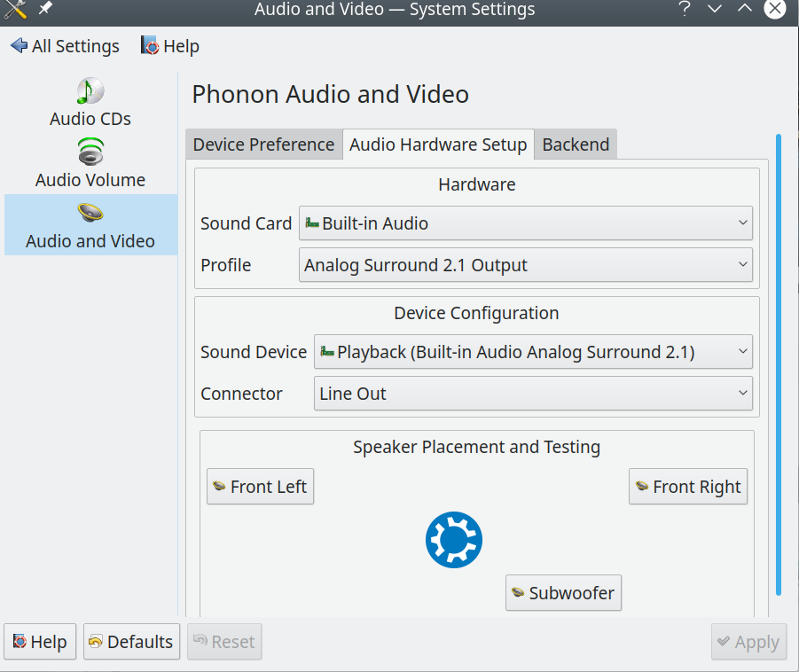Click the pin icon in title bar
The height and width of the screenshot is (672, 799).
click(44, 10)
